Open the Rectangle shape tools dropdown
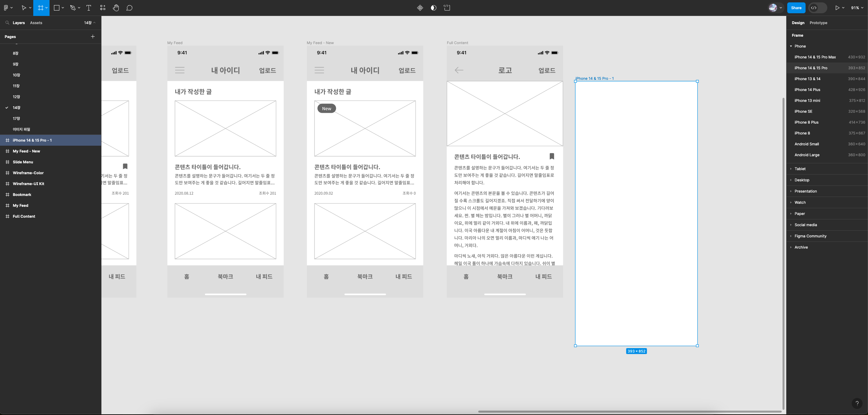This screenshot has width=868, height=415. pos(63,8)
